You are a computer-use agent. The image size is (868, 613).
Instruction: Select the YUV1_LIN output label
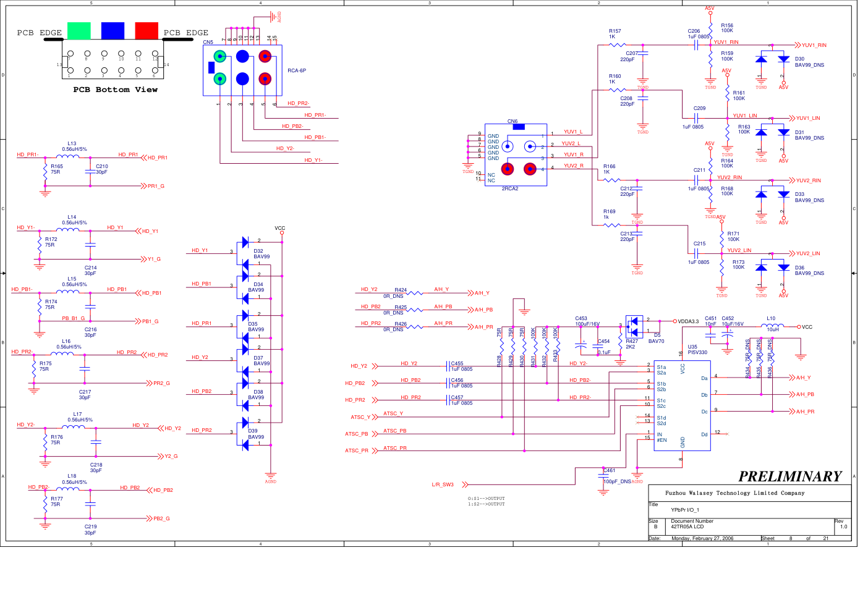807,118
